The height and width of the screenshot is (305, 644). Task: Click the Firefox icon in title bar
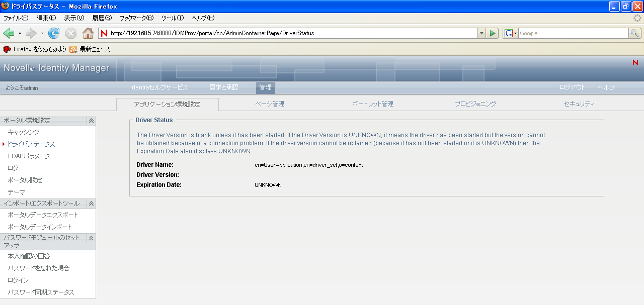point(6,6)
